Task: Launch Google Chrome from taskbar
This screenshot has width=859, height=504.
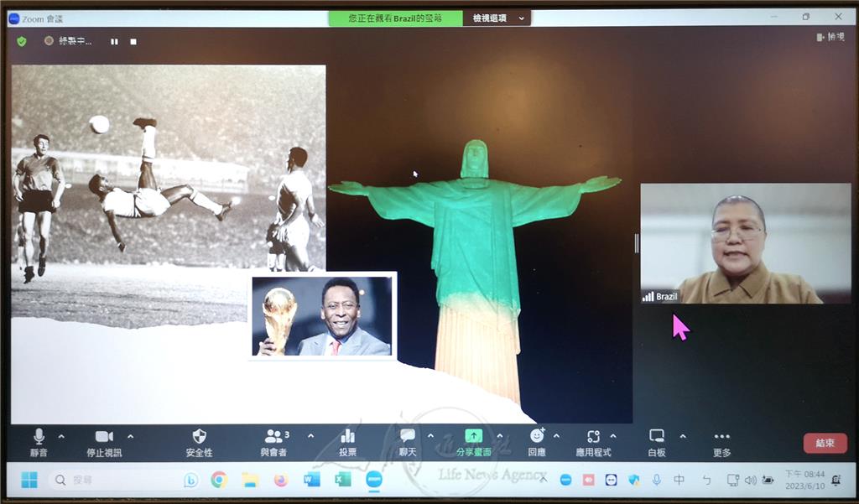Action: (219, 480)
